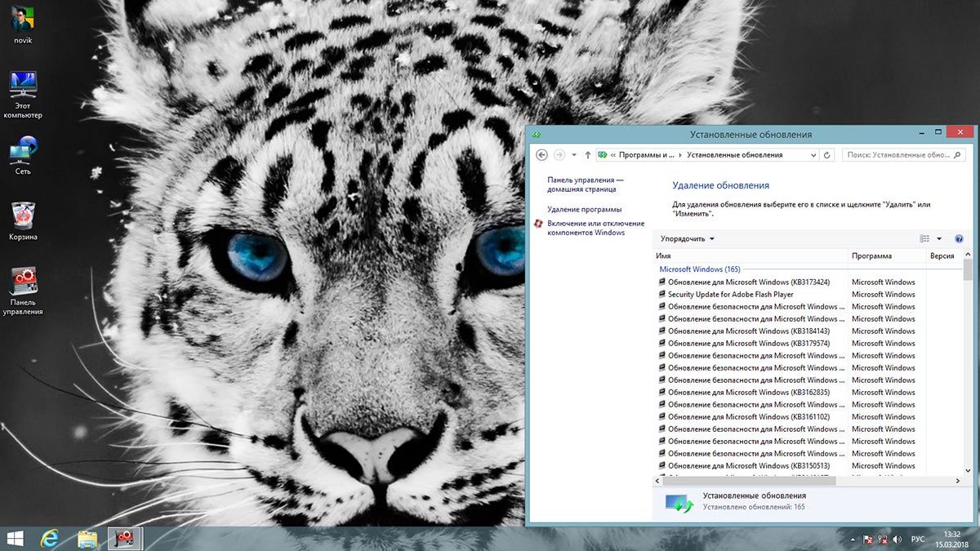This screenshot has width=980, height=551.
Task: Refresh the Installed Updates list
Action: tap(827, 154)
